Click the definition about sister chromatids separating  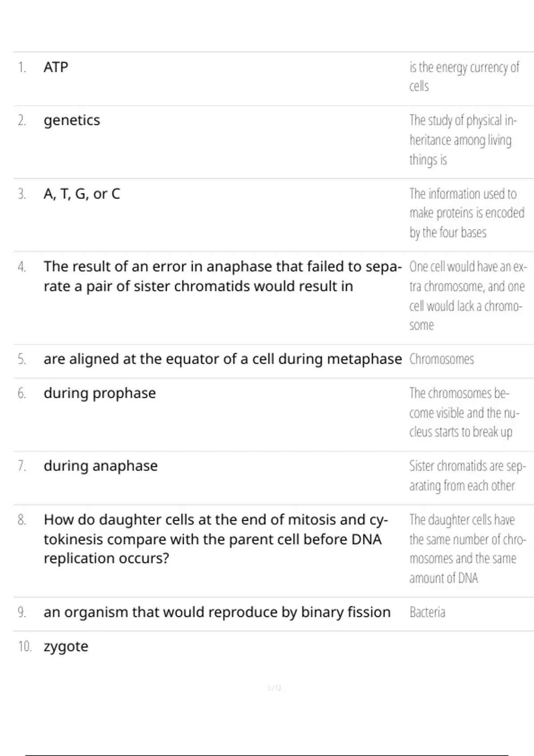pyautogui.click(x=467, y=476)
